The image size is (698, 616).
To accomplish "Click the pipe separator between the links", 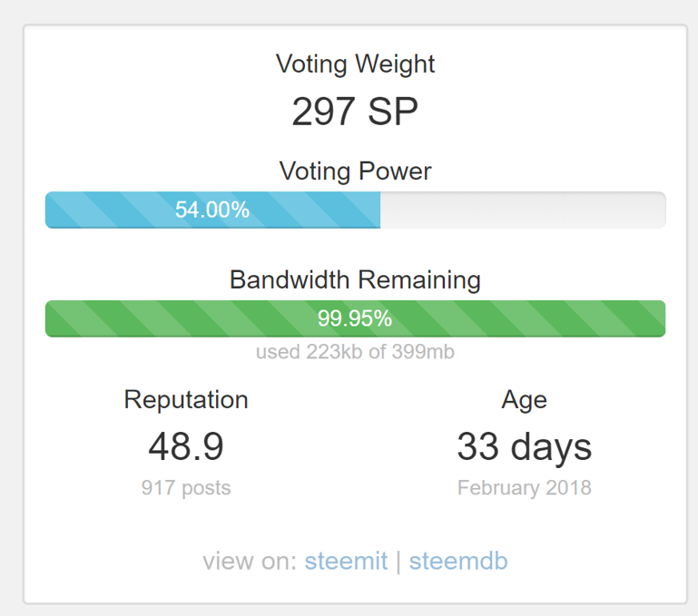I will (x=397, y=561).
